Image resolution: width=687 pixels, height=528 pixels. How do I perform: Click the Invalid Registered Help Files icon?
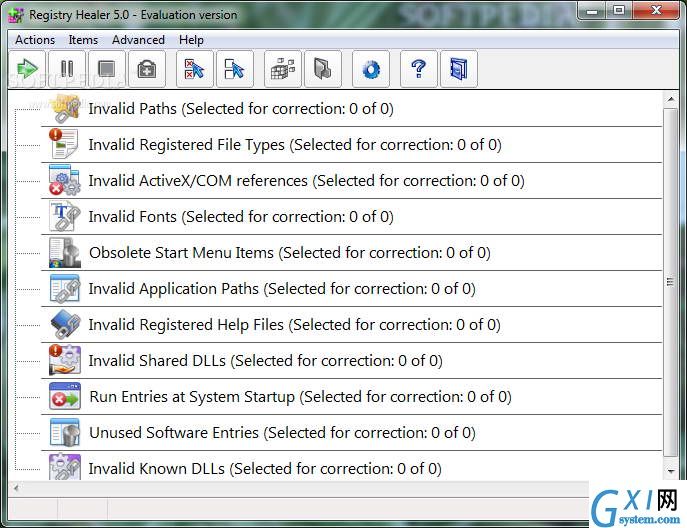pyautogui.click(x=65, y=324)
